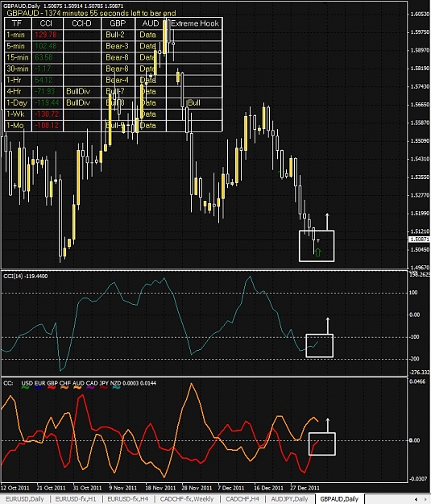The height and width of the screenshot is (504, 431).
Task: Switch to the CADCHF,H4 chart tab
Action: pyautogui.click(x=242, y=499)
